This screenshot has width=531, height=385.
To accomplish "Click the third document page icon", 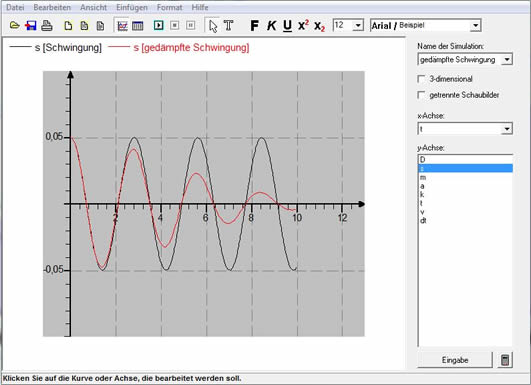I will coord(100,26).
